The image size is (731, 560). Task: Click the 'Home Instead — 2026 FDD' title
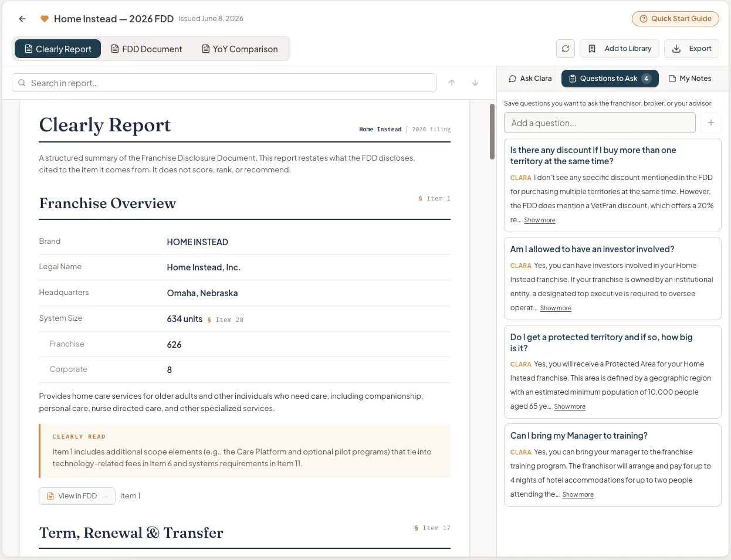tap(114, 19)
